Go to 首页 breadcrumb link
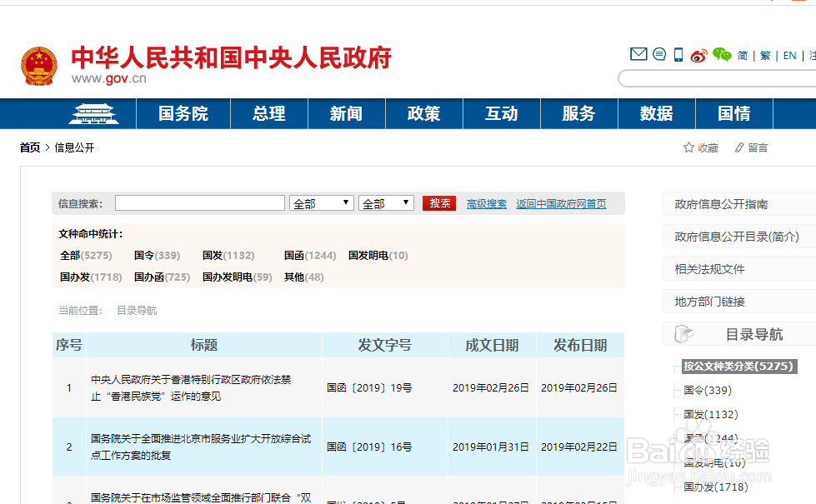The image size is (816, 504). pyautogui.click(x=30, y=147)
